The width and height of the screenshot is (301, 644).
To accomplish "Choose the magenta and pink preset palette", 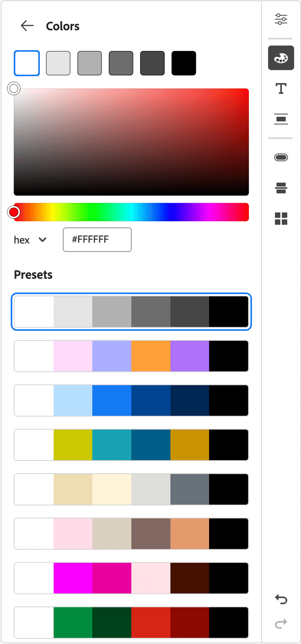I will (x=131, y=578).
